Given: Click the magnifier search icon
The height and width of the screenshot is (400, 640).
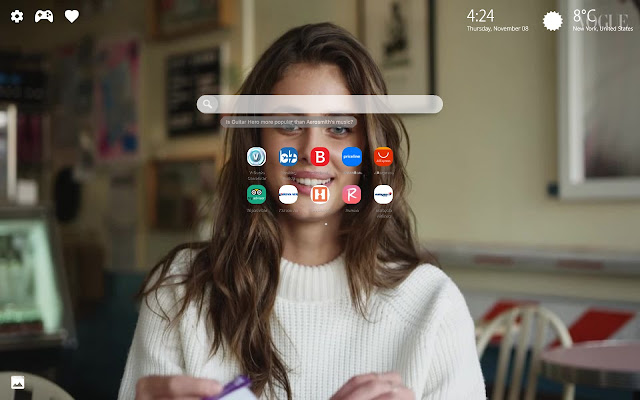Looking at the screenshot, I should 208,104.
